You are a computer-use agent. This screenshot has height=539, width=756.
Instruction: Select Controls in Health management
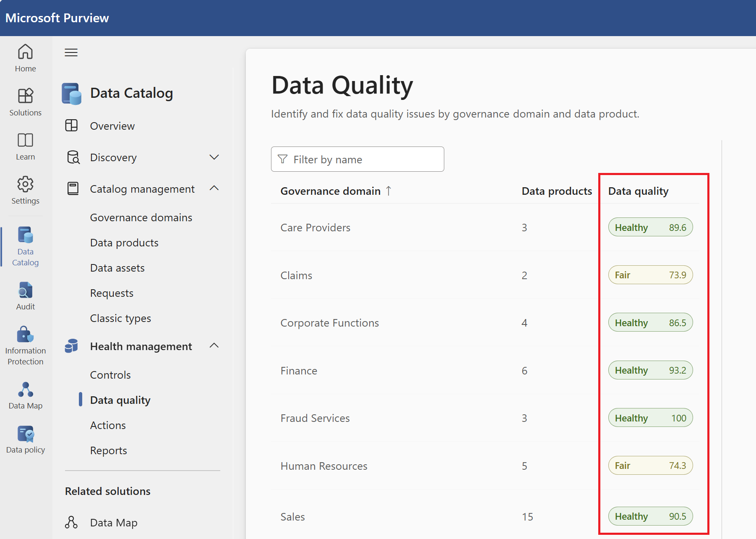click(x=110, y=375)
